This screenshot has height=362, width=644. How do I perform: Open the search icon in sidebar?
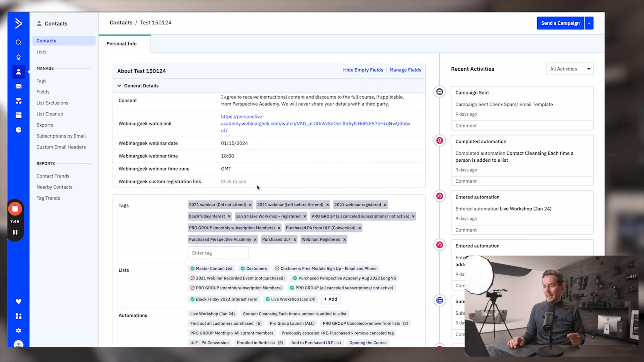18,42
